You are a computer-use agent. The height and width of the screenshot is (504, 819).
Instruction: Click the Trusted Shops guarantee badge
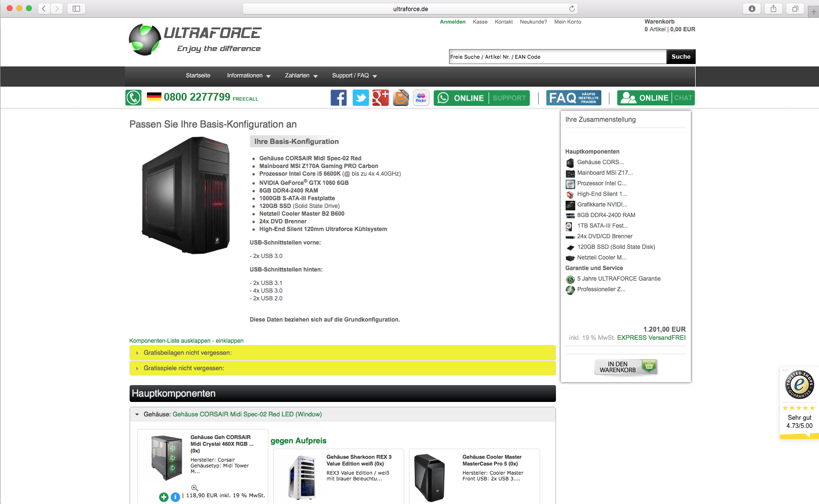point(800,385)
